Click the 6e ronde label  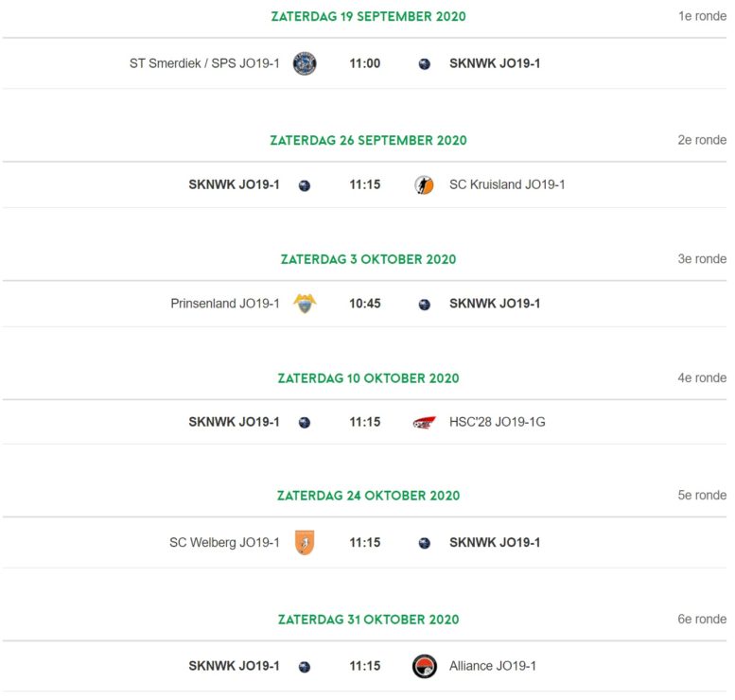pyautogui.click(x=702, y=619)
